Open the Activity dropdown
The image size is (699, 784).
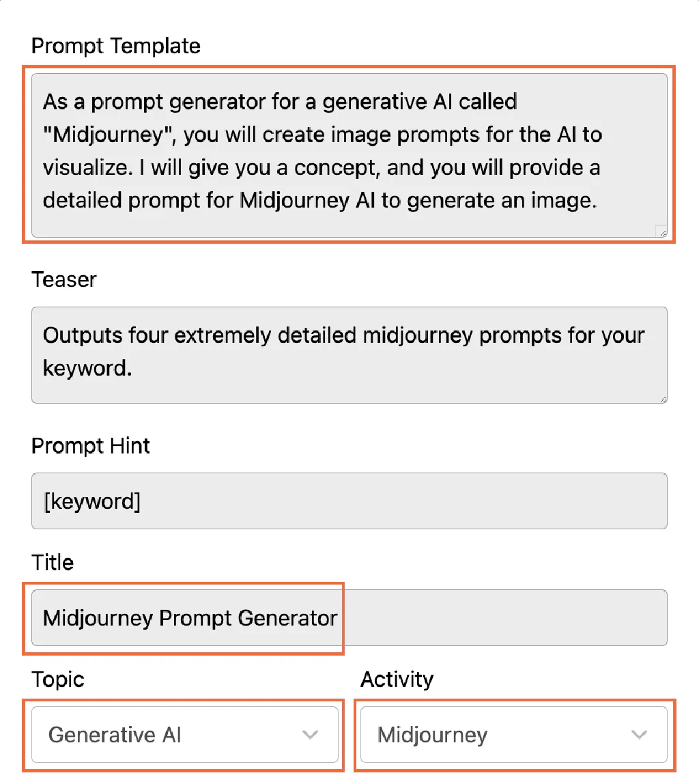[x=513, y=734]
